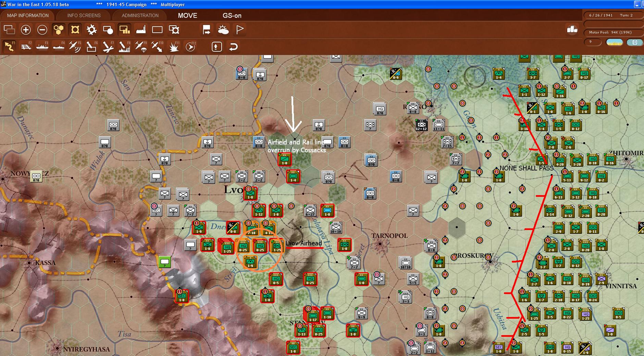Screen dimensions: 644x356
Task: Select the F9 air transport parachute icon
Action: click(x=141, y=47)
